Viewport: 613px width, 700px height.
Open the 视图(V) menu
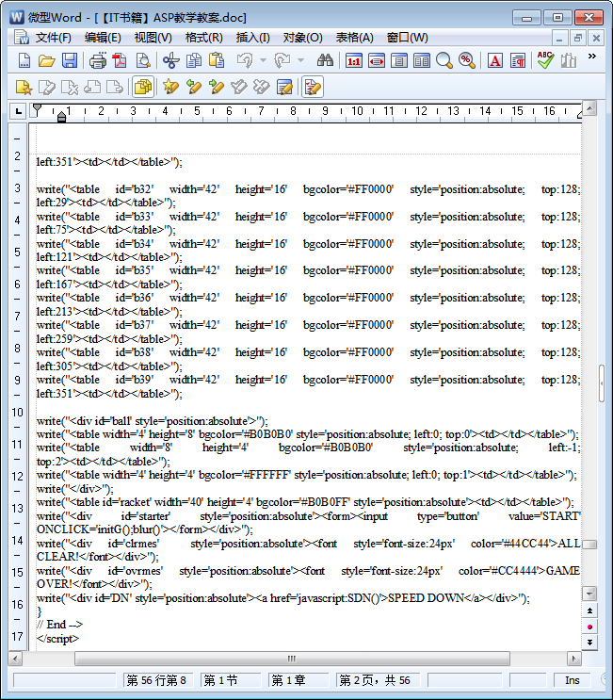coord(153,38)
